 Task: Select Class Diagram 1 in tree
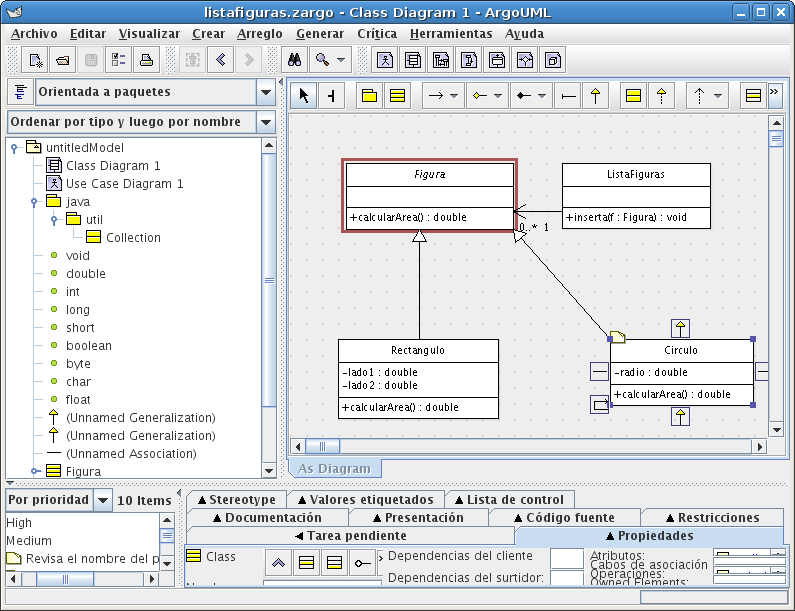point(103,166)
